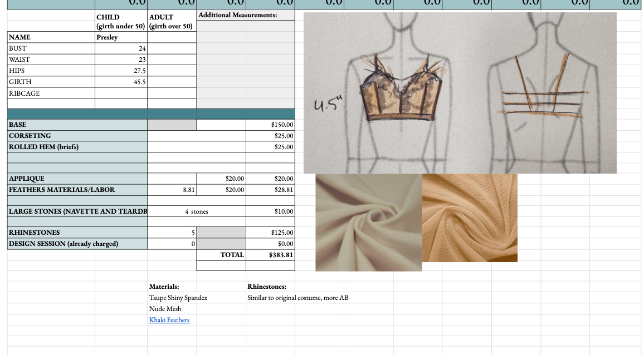
Task: Click the empty ADULT name cell
Action: pos(172,37)
